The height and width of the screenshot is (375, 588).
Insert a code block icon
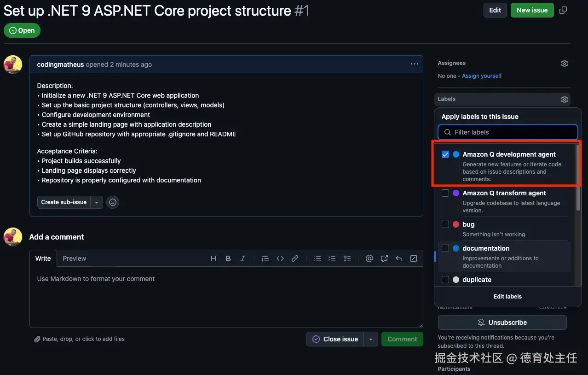[x=280, y=258]
